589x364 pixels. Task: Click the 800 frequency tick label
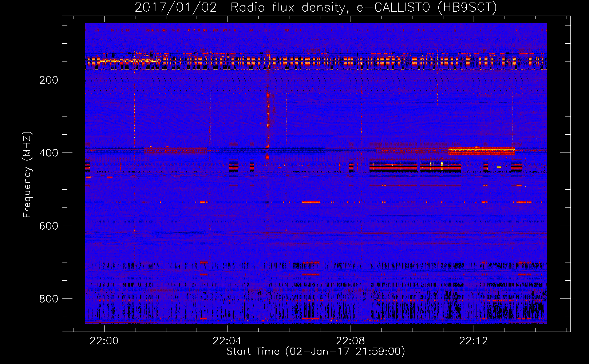tap(49, 299)
